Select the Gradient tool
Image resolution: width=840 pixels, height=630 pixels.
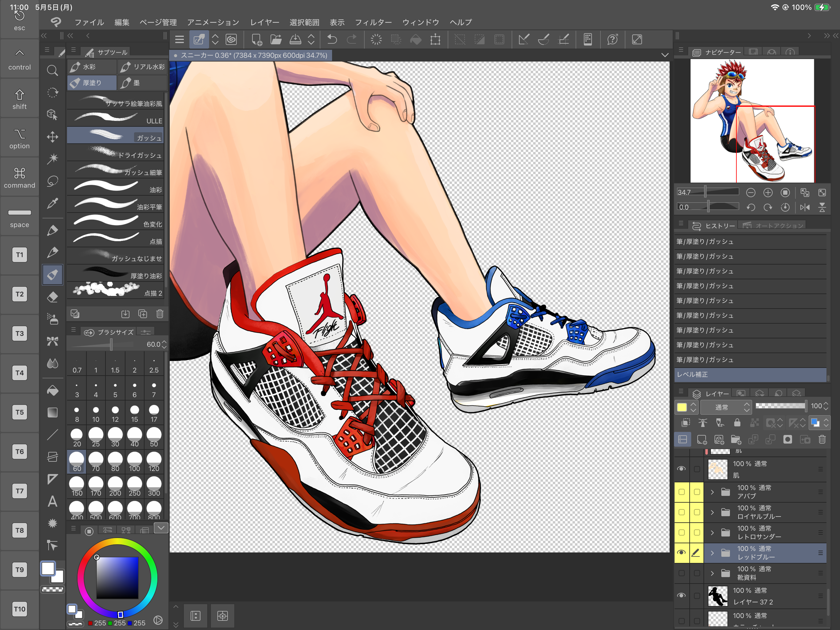(x=52, y=412)
